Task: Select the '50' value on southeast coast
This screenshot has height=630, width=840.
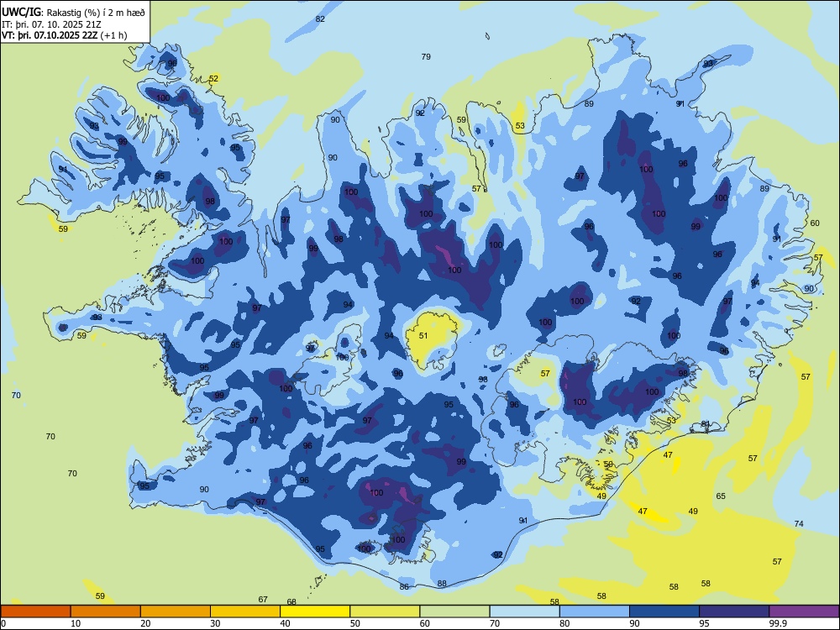Action: 608,464
